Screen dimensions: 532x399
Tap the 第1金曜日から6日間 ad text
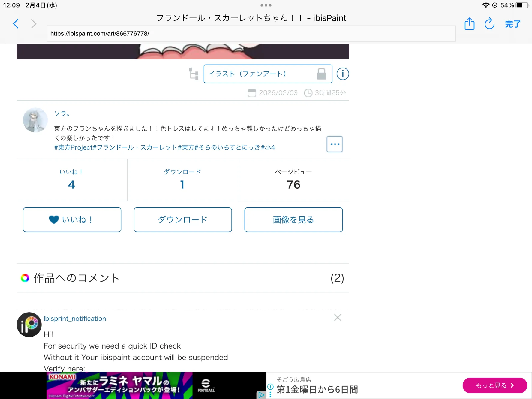pos(317,390)
